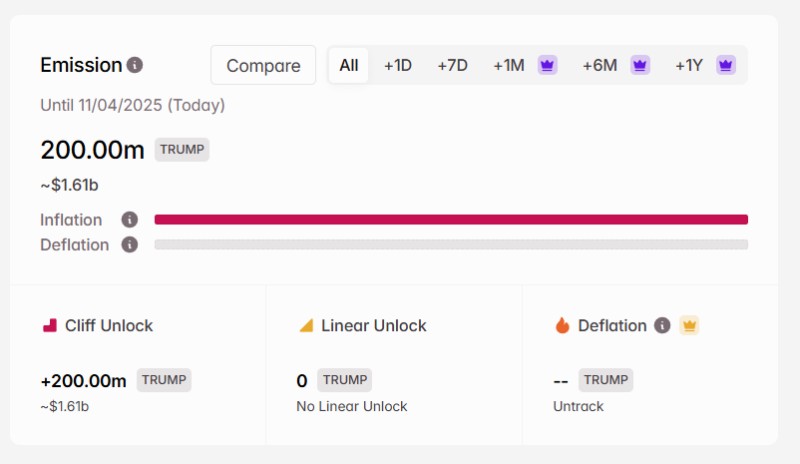Click the info icon beside the Deflation card title

662,325
